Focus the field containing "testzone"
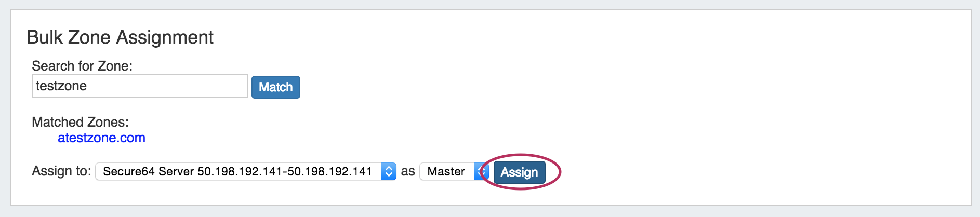Screen dimensions: 980x217 140,86
